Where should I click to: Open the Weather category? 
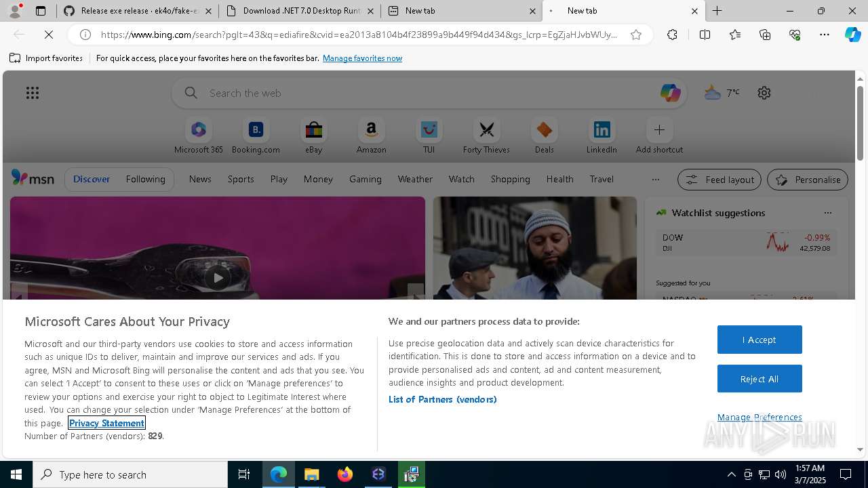coord(415,179)
